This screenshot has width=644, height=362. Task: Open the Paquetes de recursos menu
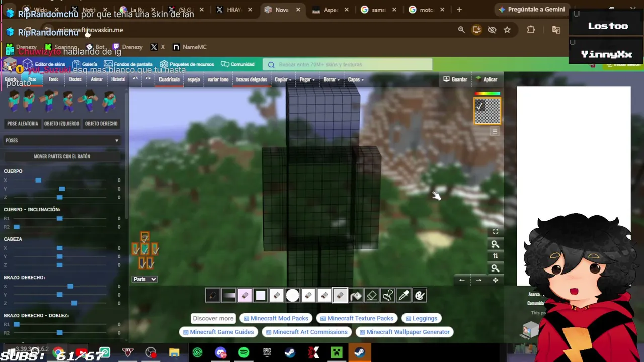point(187,64)
